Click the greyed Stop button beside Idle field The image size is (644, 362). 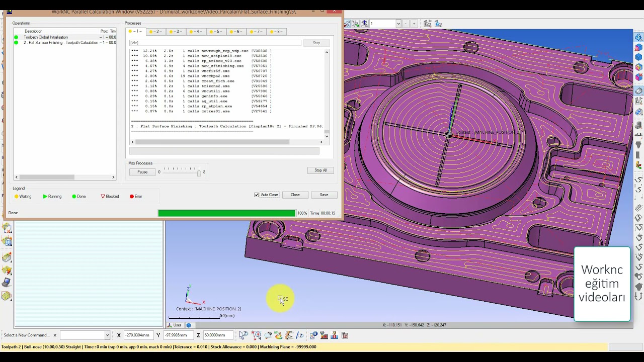316,43
